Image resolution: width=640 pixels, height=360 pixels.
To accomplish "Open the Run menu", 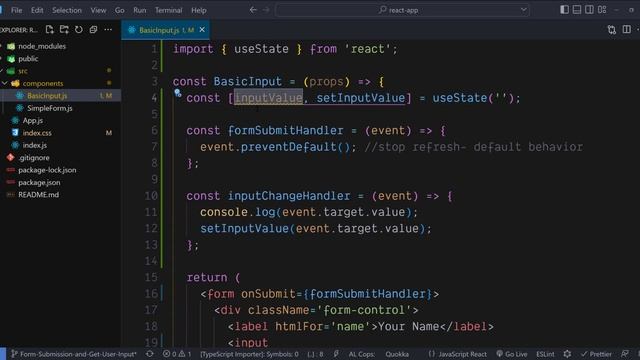I will coord(140,10).
